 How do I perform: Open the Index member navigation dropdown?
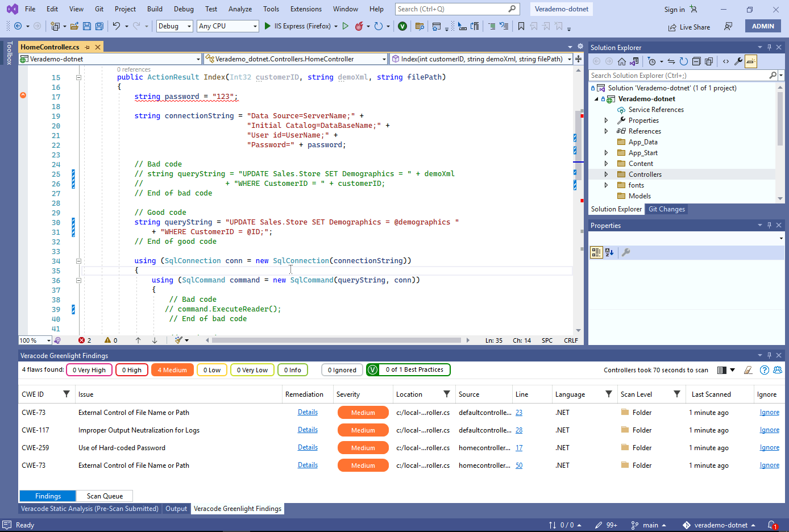click(481, 59)
